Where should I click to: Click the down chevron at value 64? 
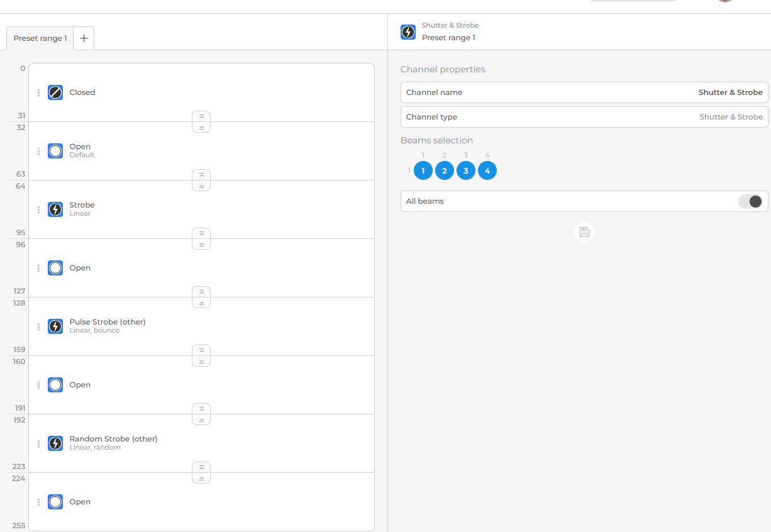pos(201,186)
